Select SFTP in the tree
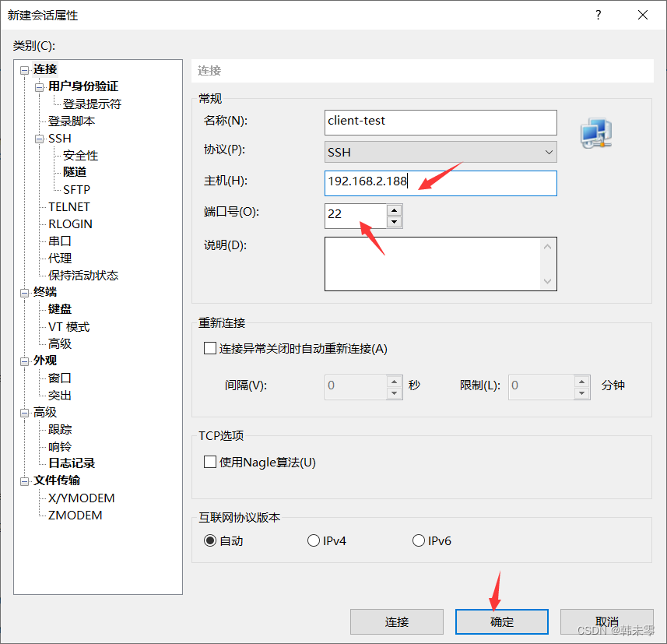 coord(76,189)
